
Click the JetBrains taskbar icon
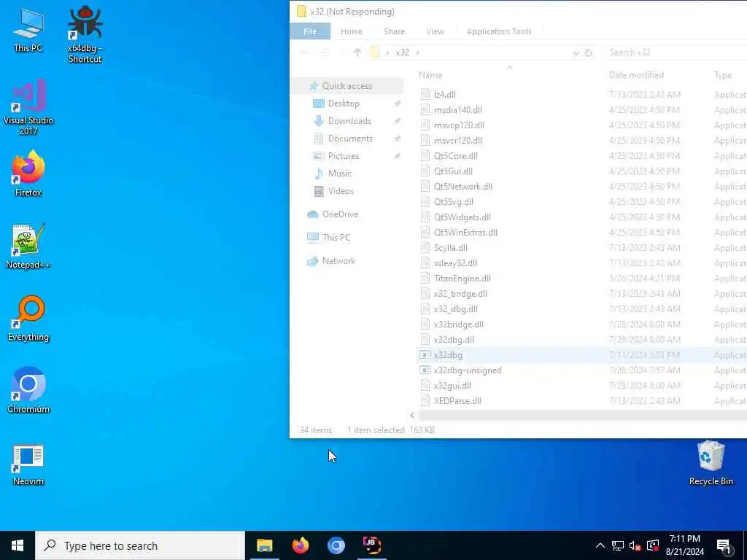(371, 545)
